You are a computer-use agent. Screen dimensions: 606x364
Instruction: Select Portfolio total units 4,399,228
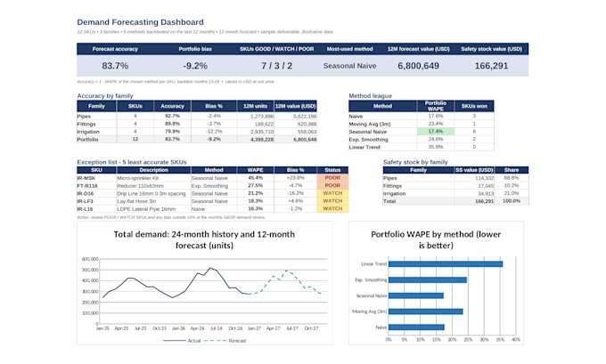pos(256,139)
